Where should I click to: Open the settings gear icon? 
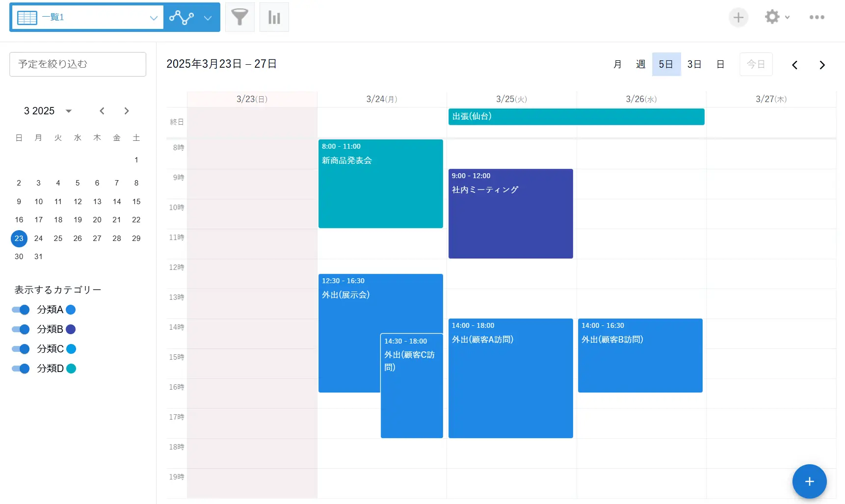(x=772, y=17)
